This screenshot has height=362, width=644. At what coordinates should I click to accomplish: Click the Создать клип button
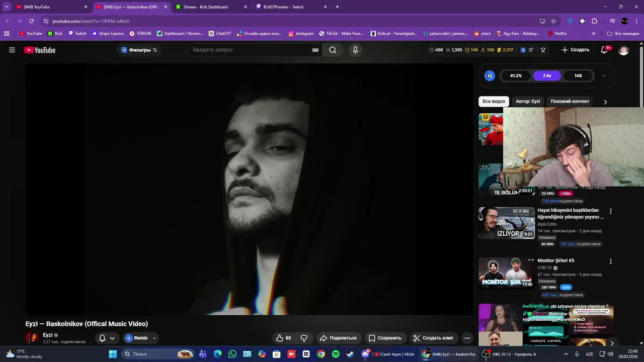click(x=434, y=338)
